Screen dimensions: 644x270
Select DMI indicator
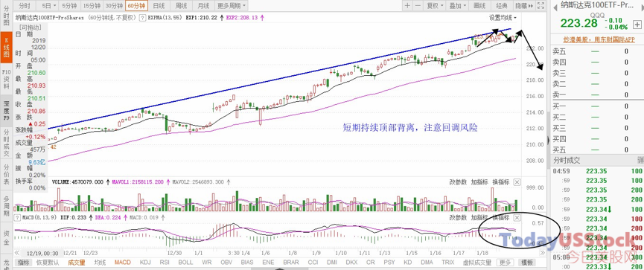tap(332, 263)
